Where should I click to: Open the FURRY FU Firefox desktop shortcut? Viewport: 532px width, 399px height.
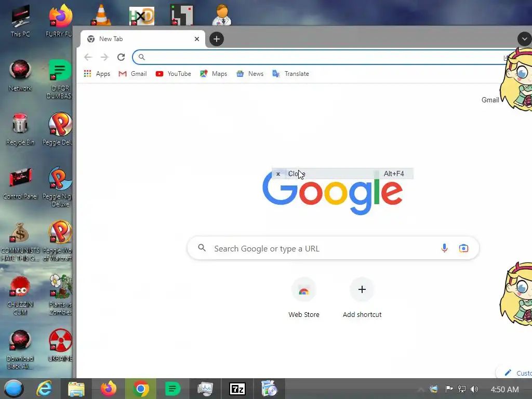pos(60,21)
